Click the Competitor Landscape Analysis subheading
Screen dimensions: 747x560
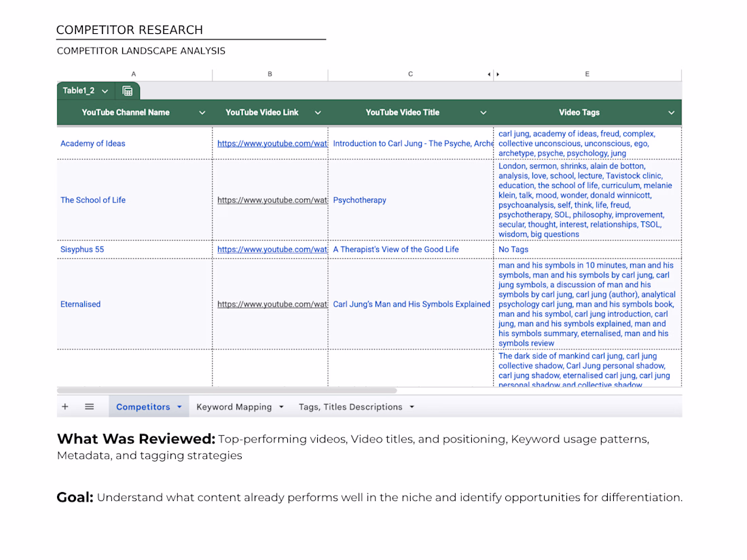coord(141,51)
